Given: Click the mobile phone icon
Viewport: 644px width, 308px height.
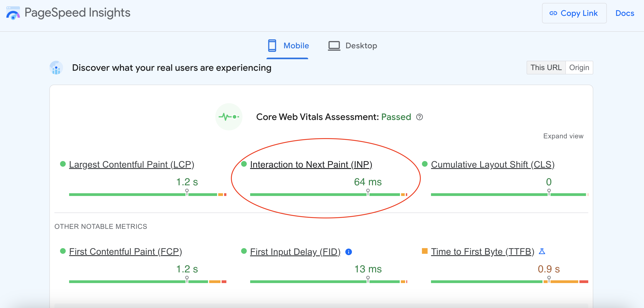Looking at the screenshot, I should click(272, 46).
